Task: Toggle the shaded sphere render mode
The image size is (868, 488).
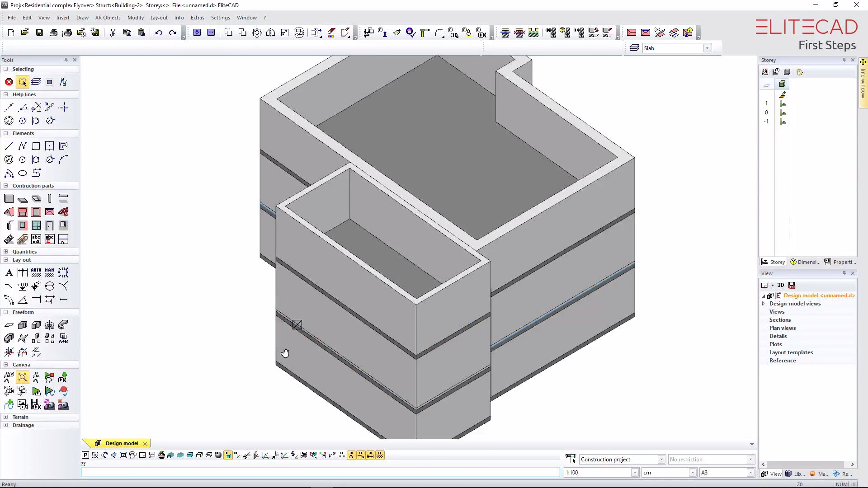Action: point(218,455)
